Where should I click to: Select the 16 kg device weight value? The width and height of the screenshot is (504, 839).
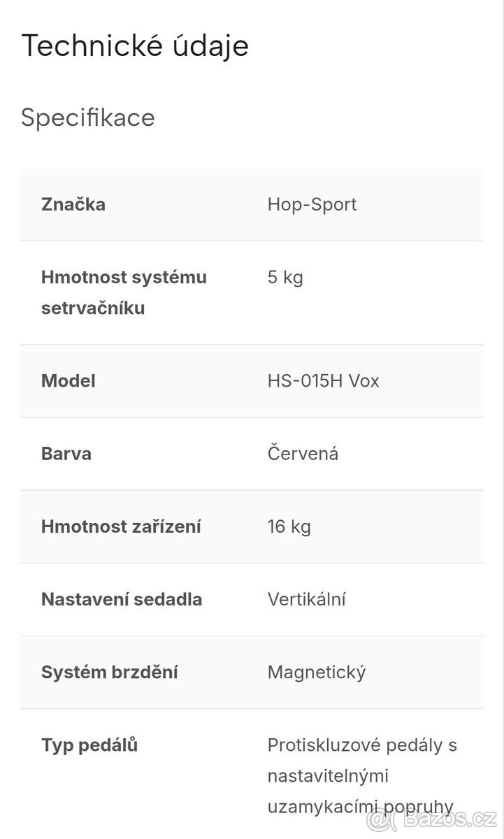pos(289,526)
